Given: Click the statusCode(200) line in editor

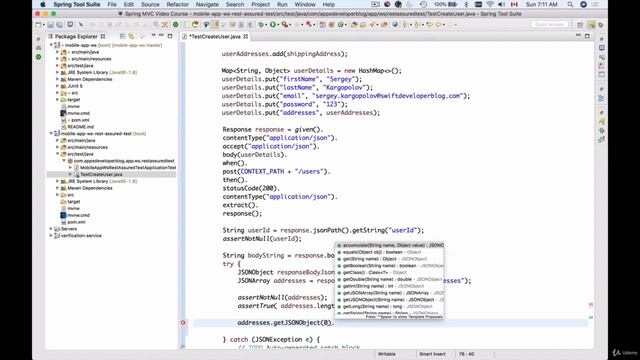Looking at the screenshot, I should point(251,188).
